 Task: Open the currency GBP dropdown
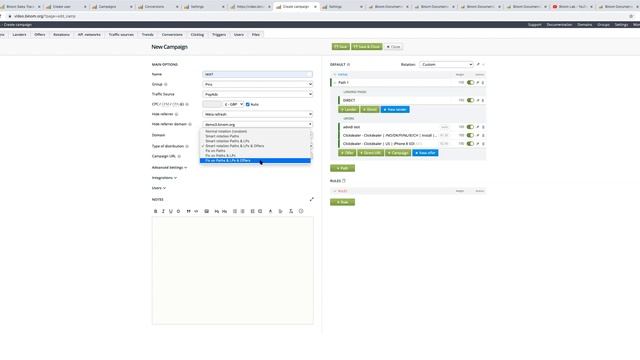click(233, 104)
